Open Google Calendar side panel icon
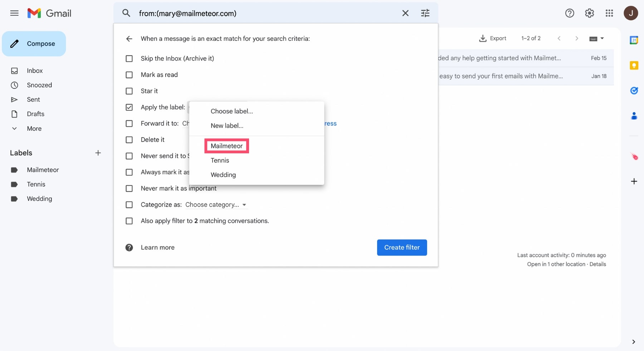644x351 pixels. pos(634,40)
